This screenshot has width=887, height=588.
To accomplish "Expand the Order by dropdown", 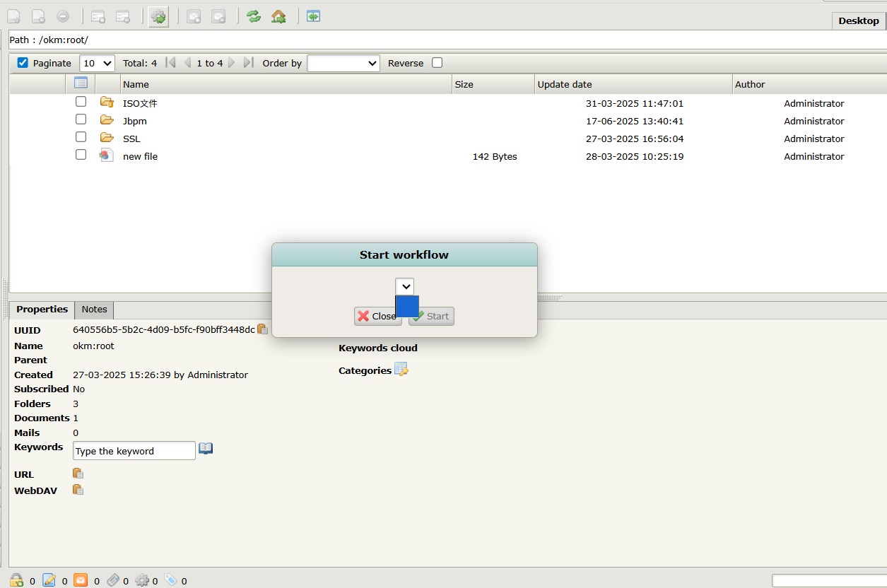I will click(x=343, y=63).
